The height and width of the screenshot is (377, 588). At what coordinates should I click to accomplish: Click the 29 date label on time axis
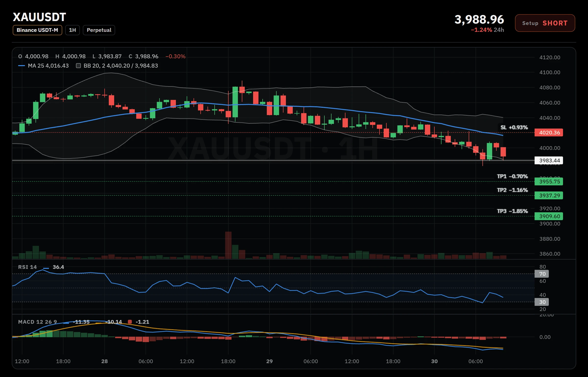pos(269,361)
